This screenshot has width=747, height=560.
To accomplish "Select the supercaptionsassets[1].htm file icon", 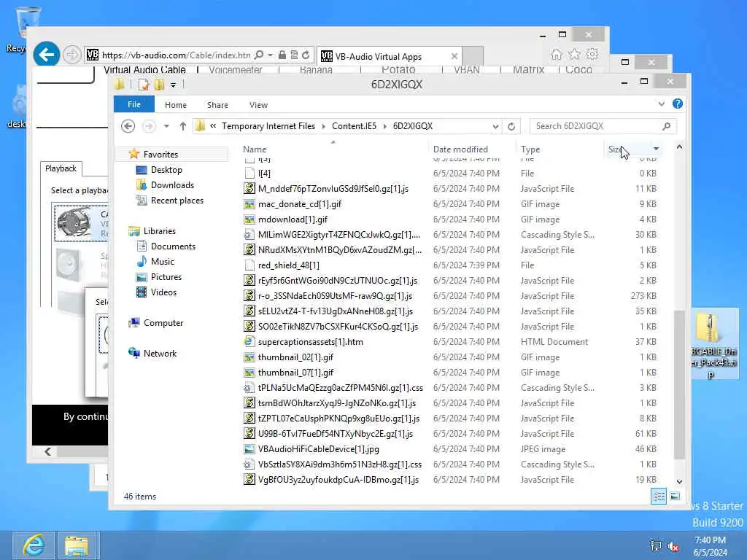I will tap(249, 342).
